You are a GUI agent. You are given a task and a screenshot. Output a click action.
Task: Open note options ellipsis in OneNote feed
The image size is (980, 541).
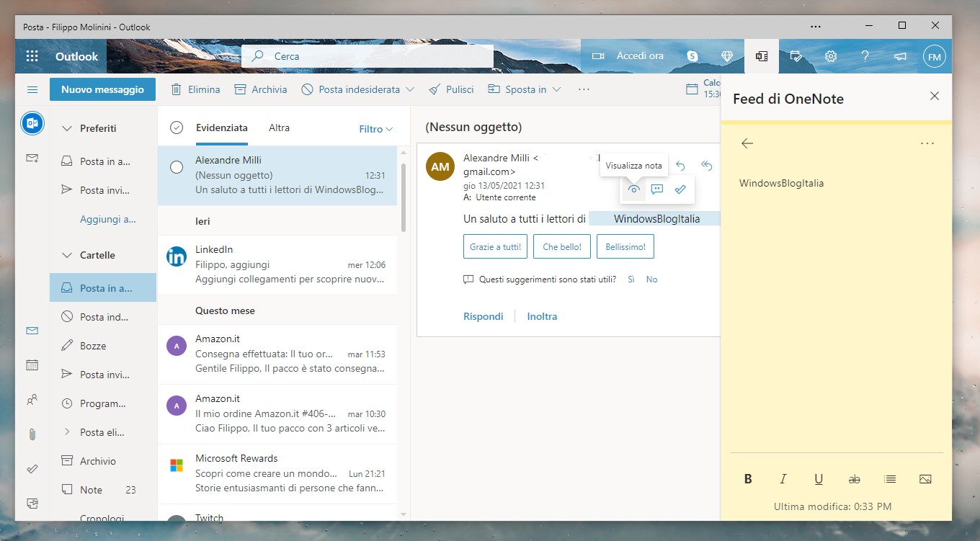[x=927, y=143]
